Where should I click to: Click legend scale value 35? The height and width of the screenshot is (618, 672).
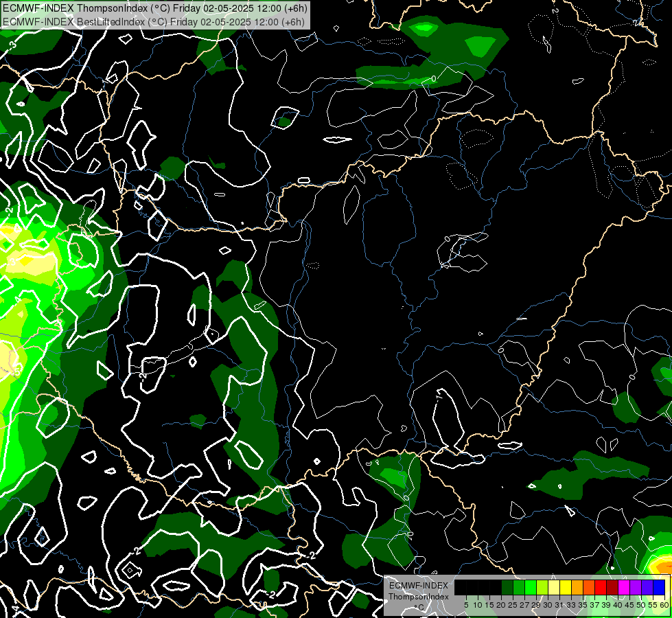[583, 605]
